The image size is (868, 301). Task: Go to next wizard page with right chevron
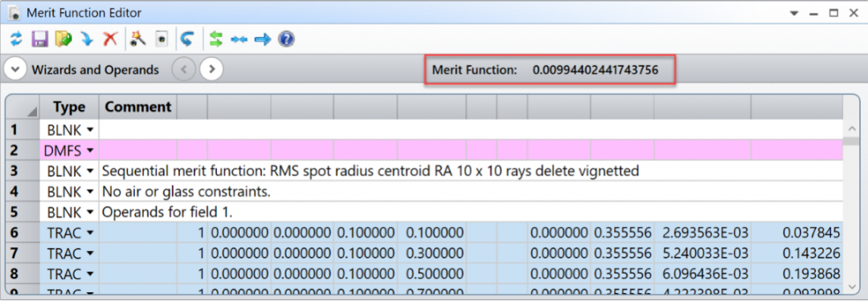pos(211,70)
